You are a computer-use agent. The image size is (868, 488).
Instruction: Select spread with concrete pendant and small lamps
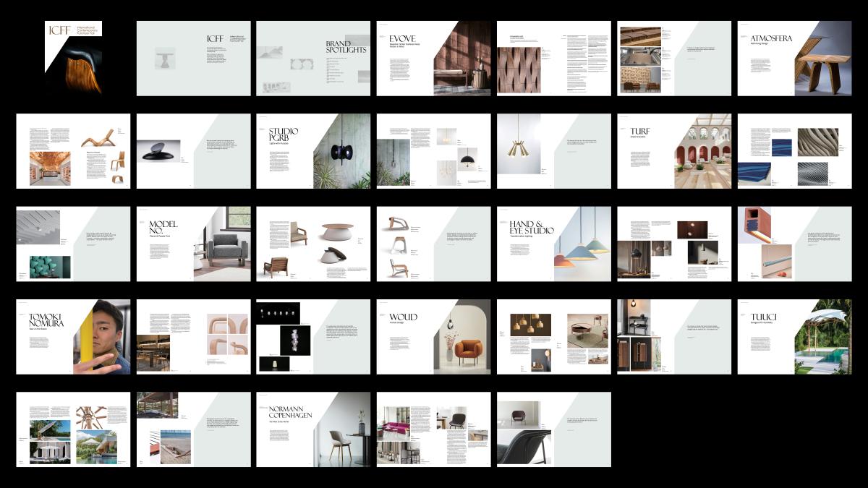tap(434, 151)
